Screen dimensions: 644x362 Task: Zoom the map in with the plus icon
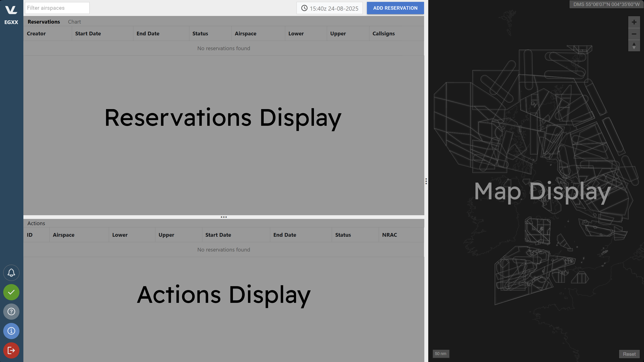pyautogui.click(x=634, y=22)
